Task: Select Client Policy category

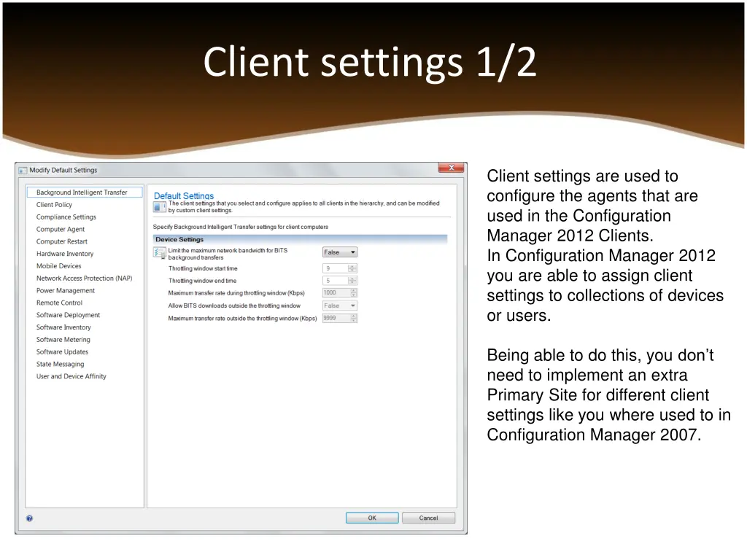Action: pos(54,205)
